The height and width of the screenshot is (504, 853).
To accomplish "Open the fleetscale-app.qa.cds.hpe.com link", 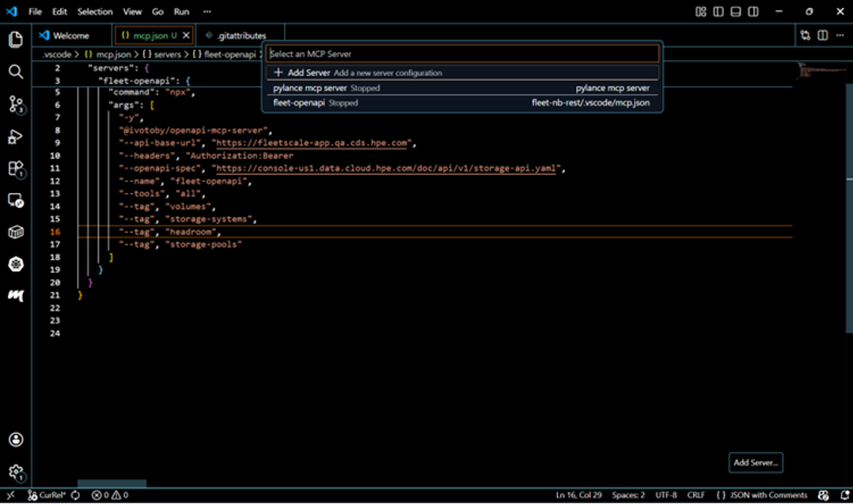I will (311, 143).
